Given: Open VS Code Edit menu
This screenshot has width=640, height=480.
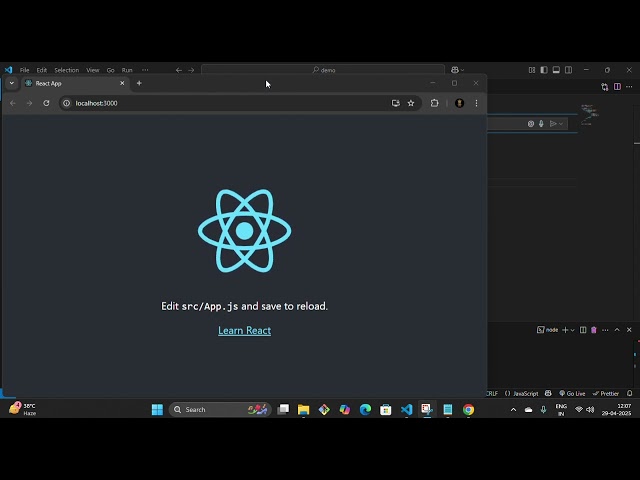Looking at the screenshot, I should pyautogui.click(x=42, y=70).
